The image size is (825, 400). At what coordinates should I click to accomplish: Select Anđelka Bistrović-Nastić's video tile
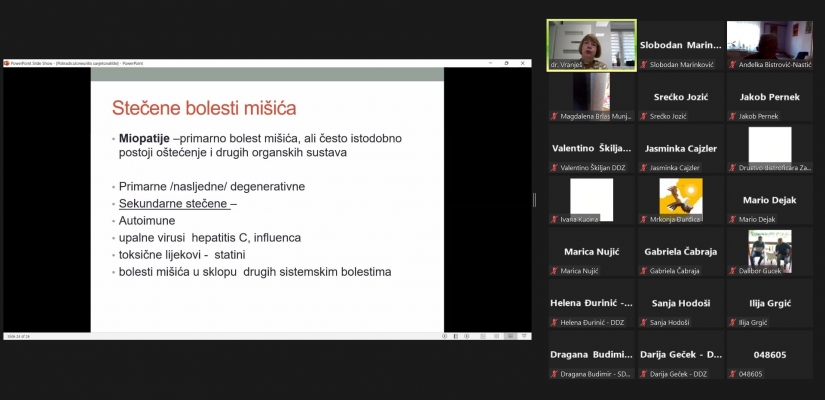[x=769, y=45]
